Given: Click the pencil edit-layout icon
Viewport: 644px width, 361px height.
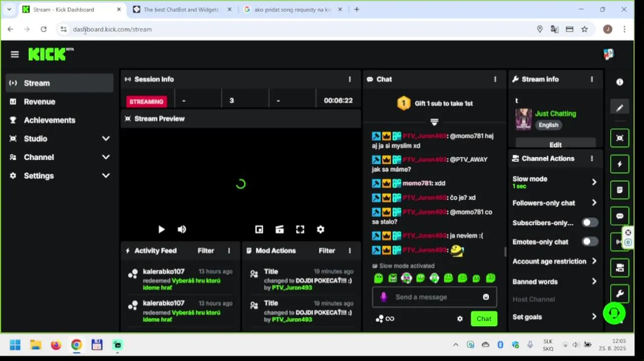Looking at the screenshot, I should pyautogui.click(x=620, y=108).
